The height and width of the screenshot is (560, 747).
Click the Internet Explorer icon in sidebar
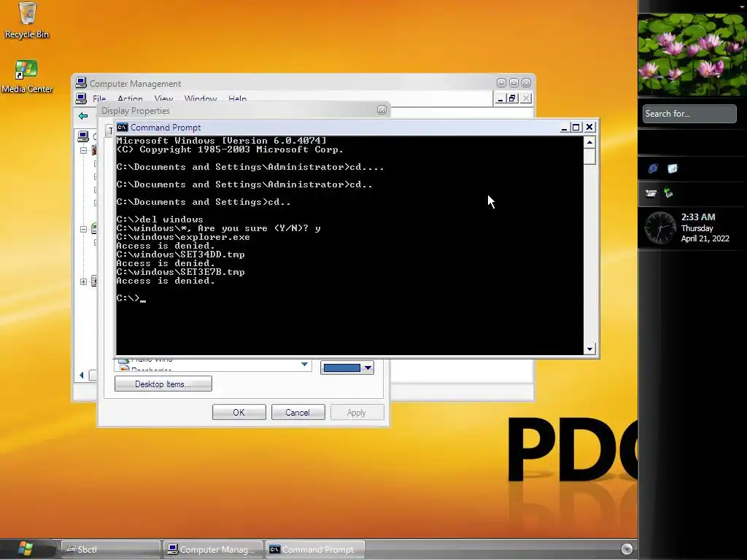pos(653,168)
